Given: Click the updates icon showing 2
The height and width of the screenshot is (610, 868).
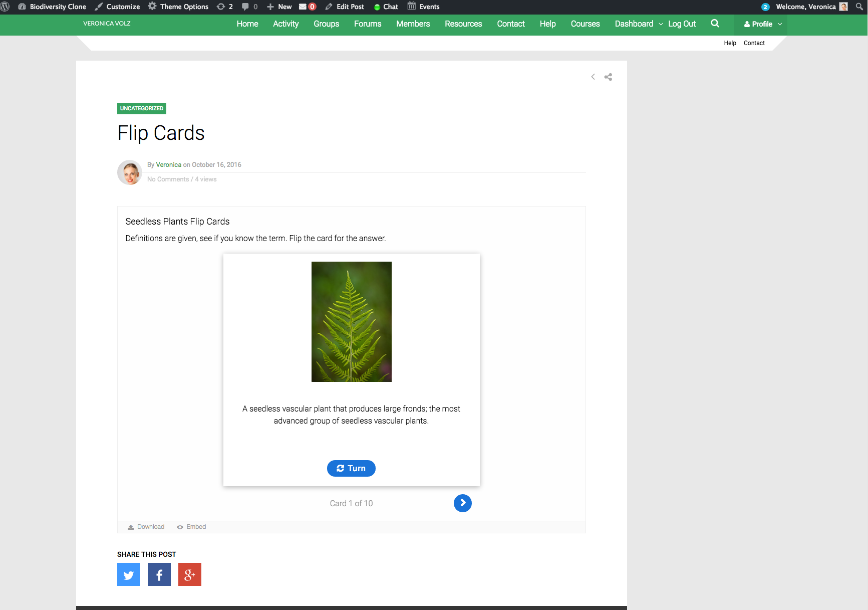Looking at the screenshot, I should tap(225, 7).
